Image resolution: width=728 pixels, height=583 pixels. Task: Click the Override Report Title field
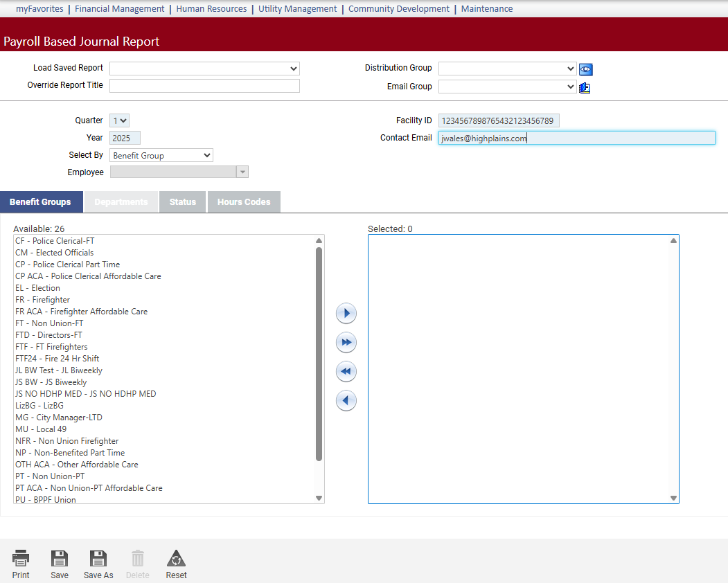pos(204,86)
